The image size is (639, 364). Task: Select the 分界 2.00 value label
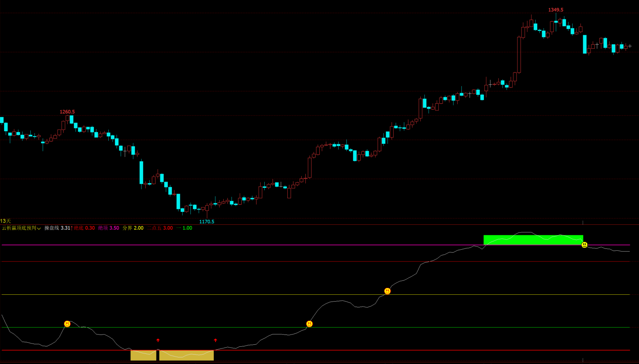(133, 228)
